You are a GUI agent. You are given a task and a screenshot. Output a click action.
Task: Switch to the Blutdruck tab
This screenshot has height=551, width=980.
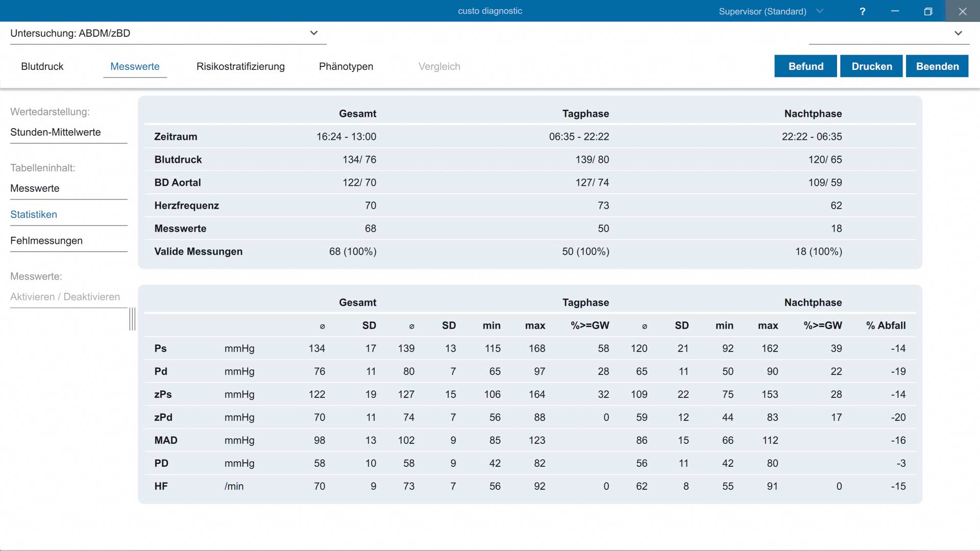[x=42, y=66]
